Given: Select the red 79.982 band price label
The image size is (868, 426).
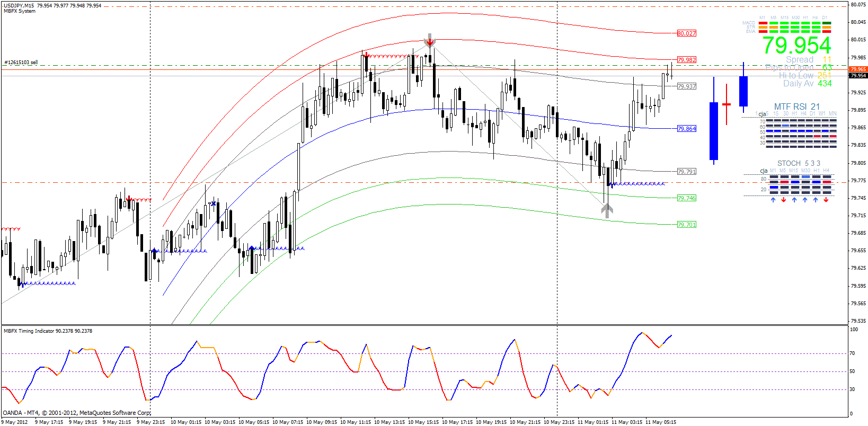Looking at the screenshot, I should point(686,60).
